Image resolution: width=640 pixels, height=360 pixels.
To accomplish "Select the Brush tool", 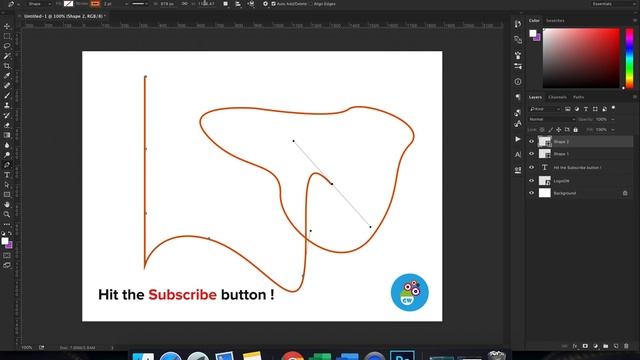I will click(x=7, y=96).
